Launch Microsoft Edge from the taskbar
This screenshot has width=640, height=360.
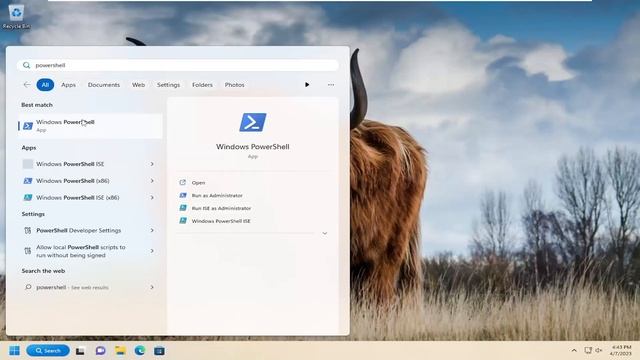[140, 351]
